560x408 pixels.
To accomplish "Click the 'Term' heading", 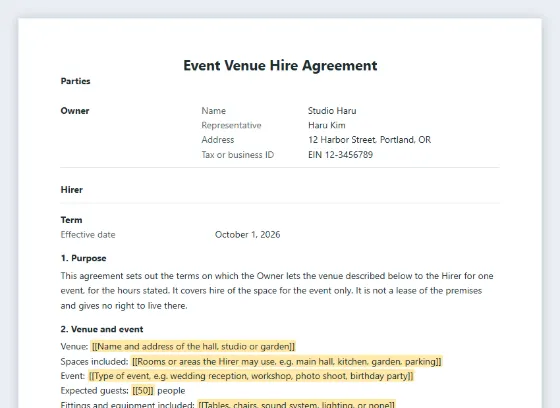I will (x=71, y=220).
